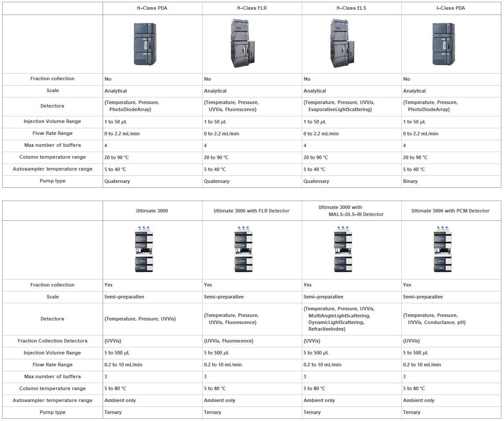Open the Ultimate 3000 MALS-DLS-RI instrument image
Viewport: 504px width, 421px height.
click(344, 250)
